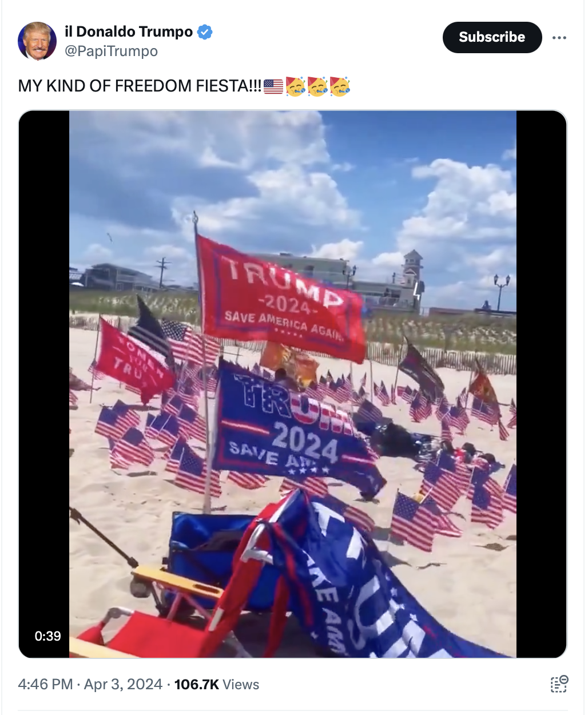Click the video's right black letterbox bar
This screenshot has height=715, width=588.
pos(541,384)
